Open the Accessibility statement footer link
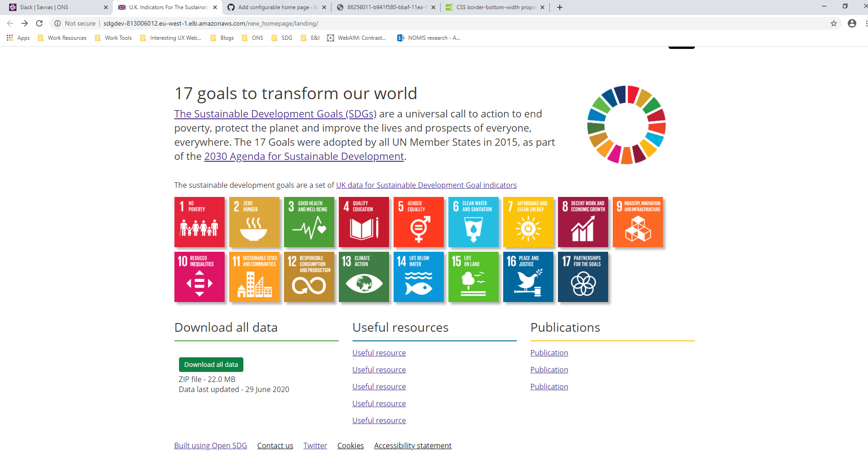This screenshot has height=456, width=868. [x=413, y=445]
